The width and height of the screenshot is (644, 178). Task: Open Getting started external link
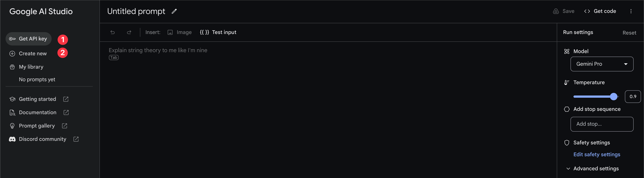click(x=38, y=99)
